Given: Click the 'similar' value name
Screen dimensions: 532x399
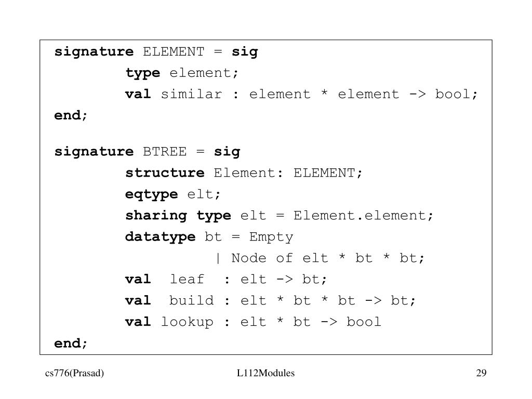Looking at the screenshot, I should [191, 95].
